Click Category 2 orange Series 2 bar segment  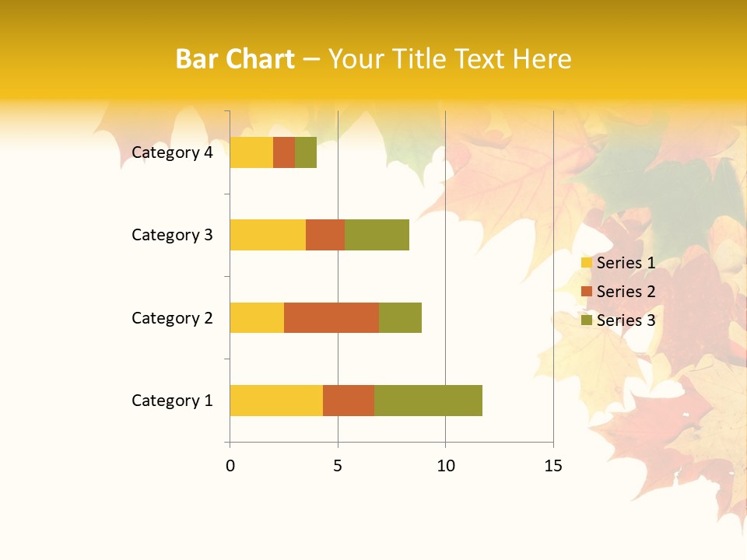(331, 318)
